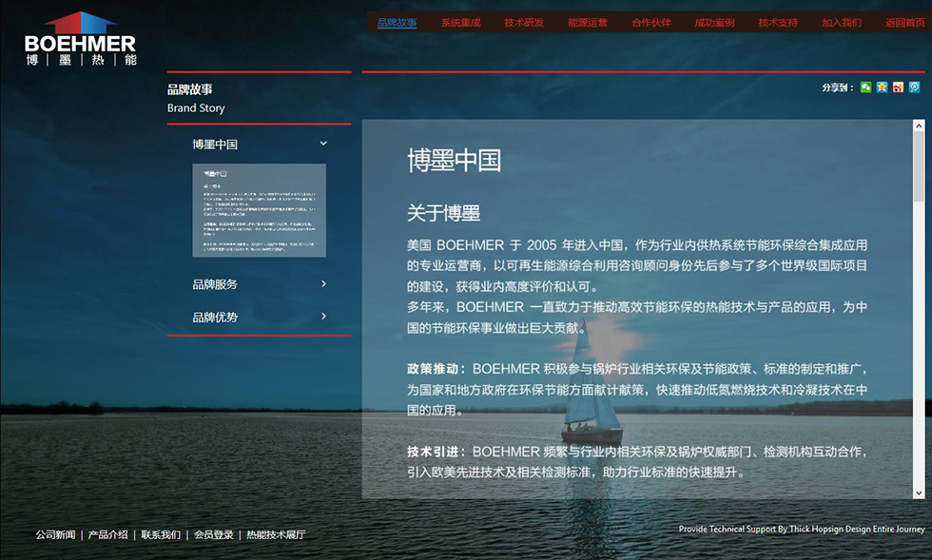This screenshot has height=560, width=932.
Task: Click the 博墨中国 preview thumbnail in sidebar
Action: [x=259, y=210]
